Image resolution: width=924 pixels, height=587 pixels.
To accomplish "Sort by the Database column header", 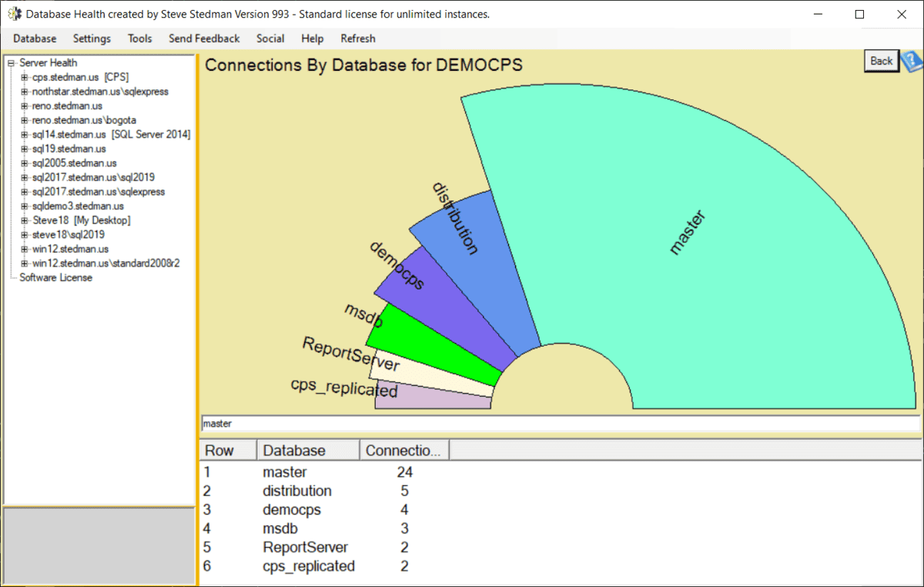I will 308,451.
